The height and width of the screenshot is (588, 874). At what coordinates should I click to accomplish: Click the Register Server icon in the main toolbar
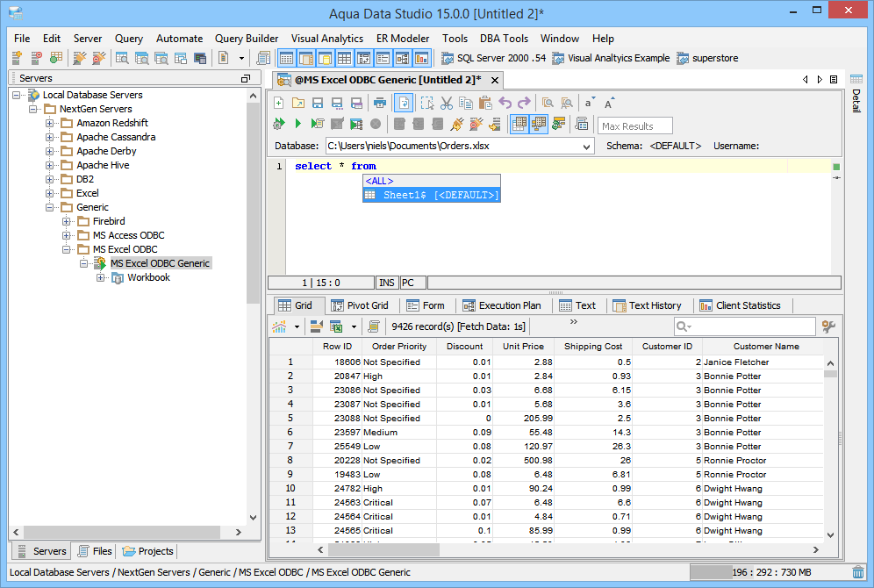point(17,58)
